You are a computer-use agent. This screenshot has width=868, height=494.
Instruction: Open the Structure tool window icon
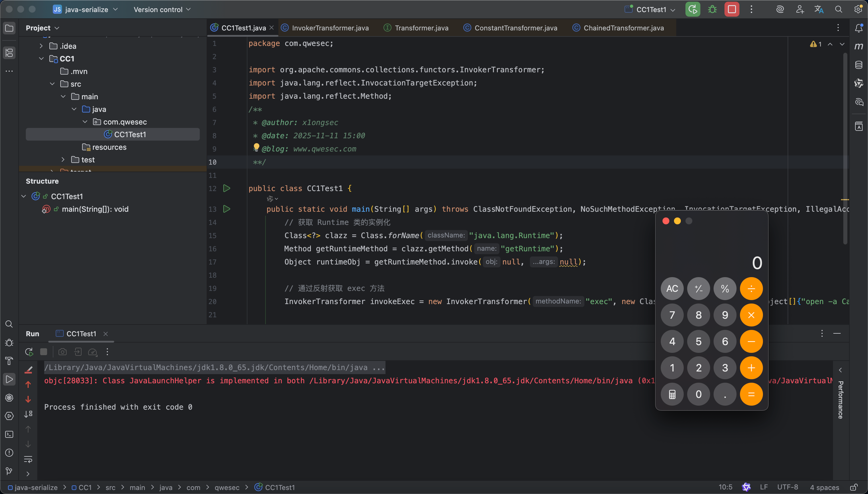tap(9, 52)
